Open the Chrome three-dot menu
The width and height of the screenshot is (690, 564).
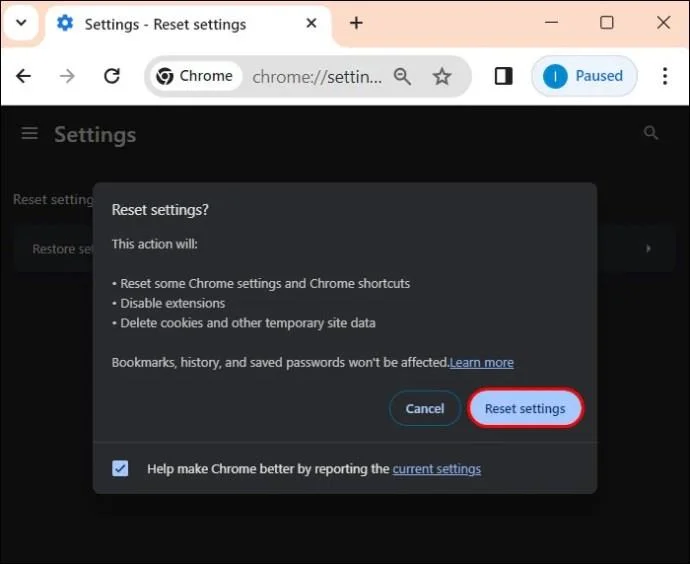pos(665,76)
